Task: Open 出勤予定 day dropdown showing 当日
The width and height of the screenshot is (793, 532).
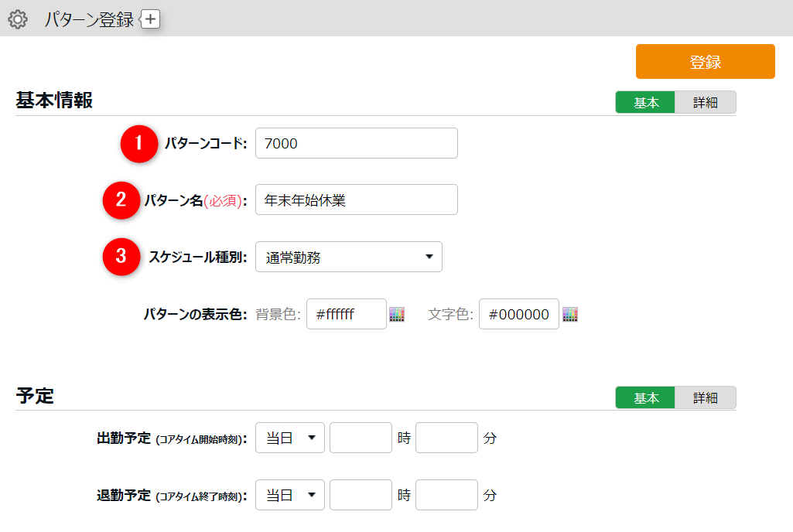Action: (289, 438)
